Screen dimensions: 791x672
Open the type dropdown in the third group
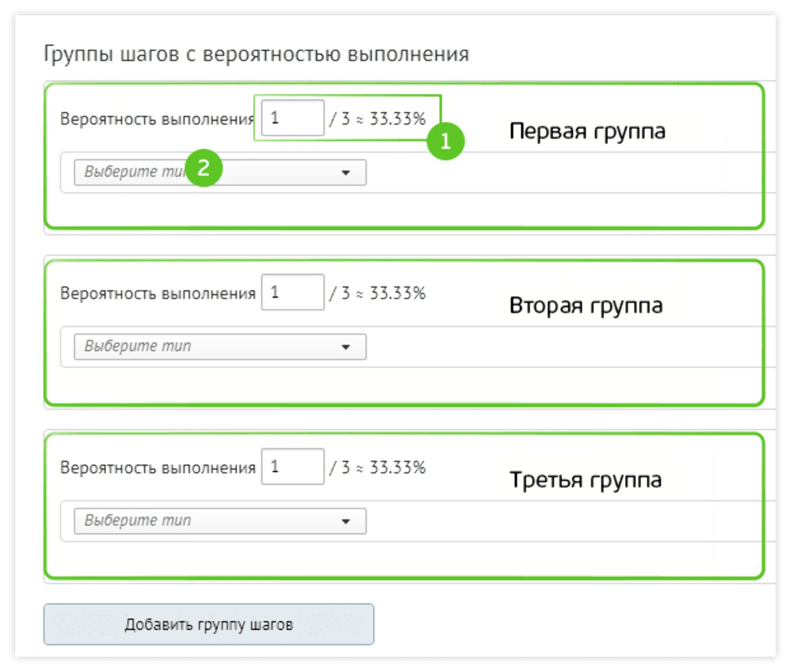(220, 521)
